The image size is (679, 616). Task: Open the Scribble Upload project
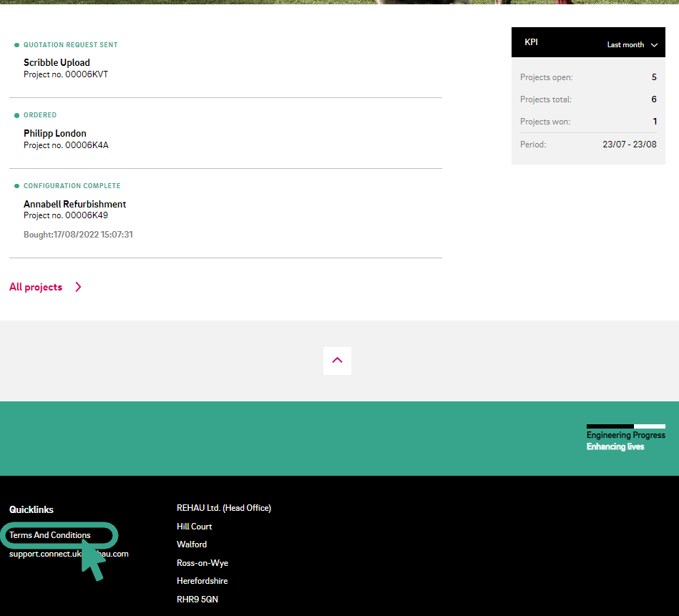57,62
